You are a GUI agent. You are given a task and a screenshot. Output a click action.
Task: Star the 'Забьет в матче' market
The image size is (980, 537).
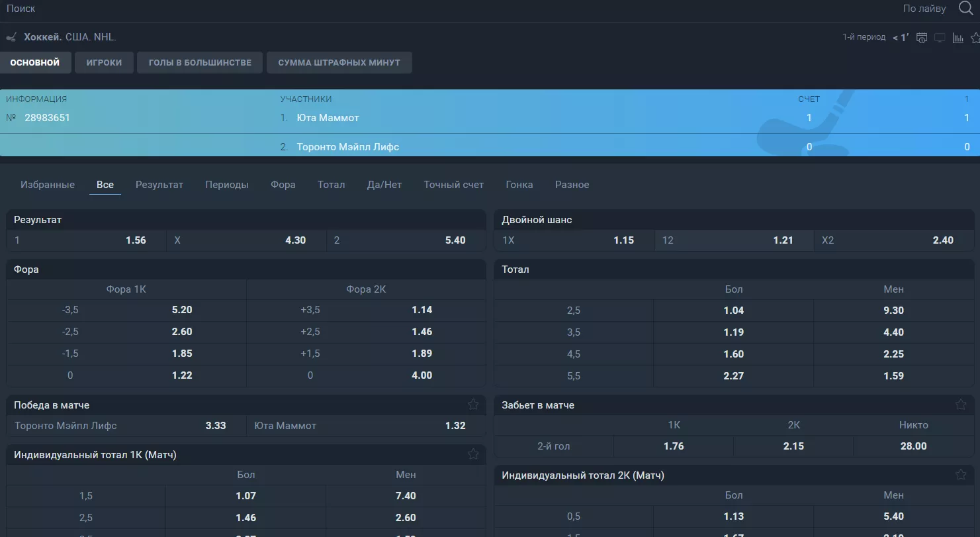pos(961,405)
